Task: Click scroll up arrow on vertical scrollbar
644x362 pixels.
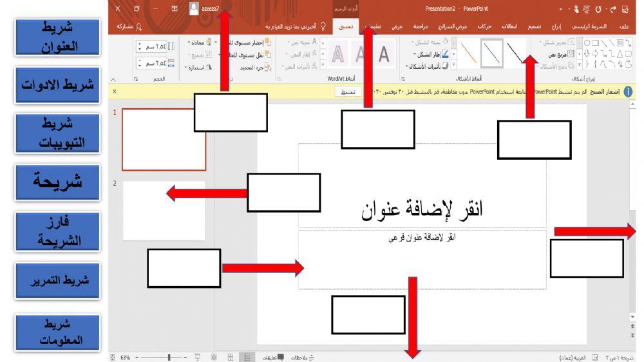Action: (632, 105)
